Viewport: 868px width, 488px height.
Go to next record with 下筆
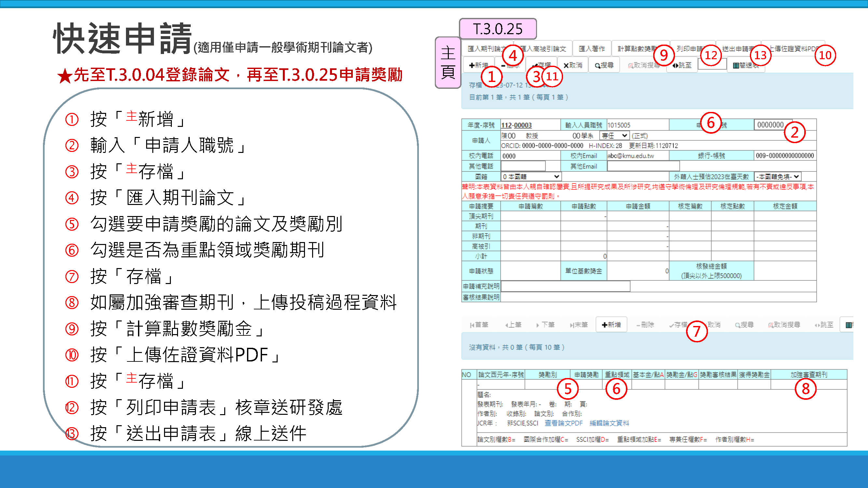[545, 325]
